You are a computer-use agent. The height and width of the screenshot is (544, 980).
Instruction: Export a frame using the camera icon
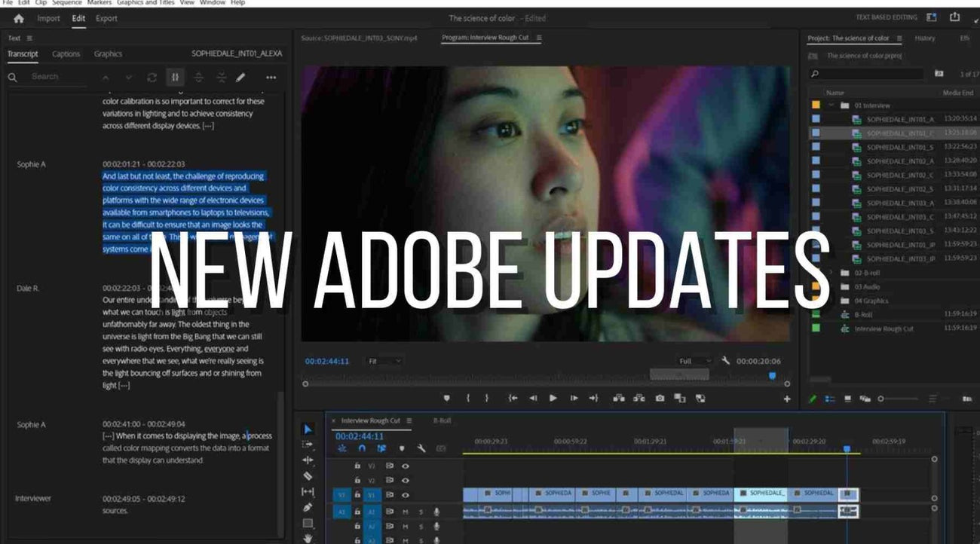click(x=658, y=398)
